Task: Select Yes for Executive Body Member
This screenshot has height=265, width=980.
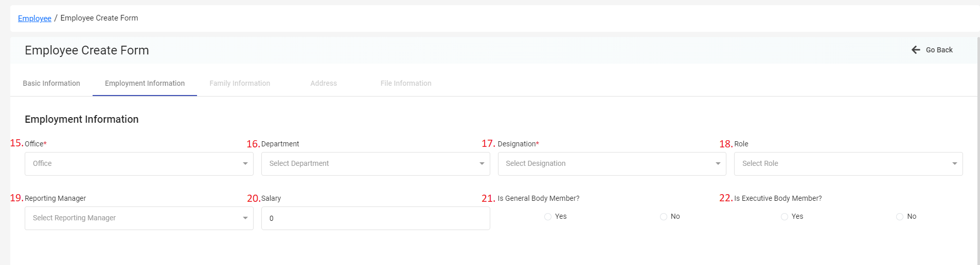Action: point(785,217)
